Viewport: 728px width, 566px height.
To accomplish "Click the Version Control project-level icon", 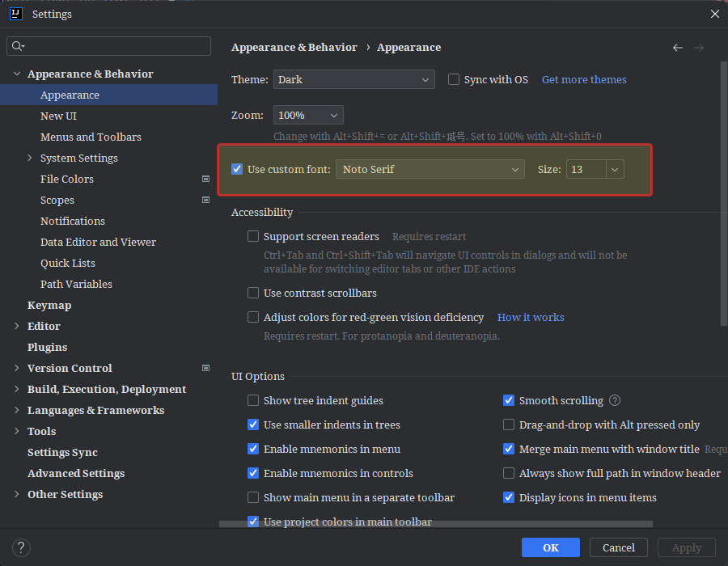I will tap(205, 368).
